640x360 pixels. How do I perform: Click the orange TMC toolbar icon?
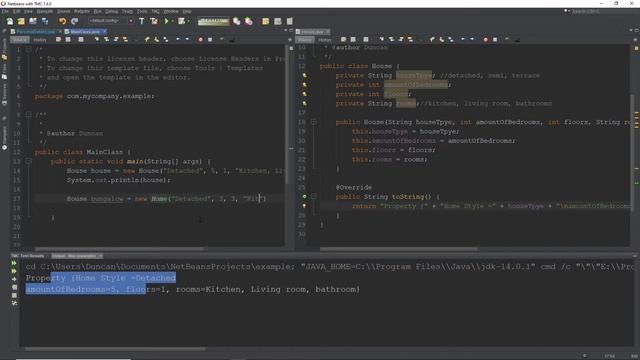[265, 21]
